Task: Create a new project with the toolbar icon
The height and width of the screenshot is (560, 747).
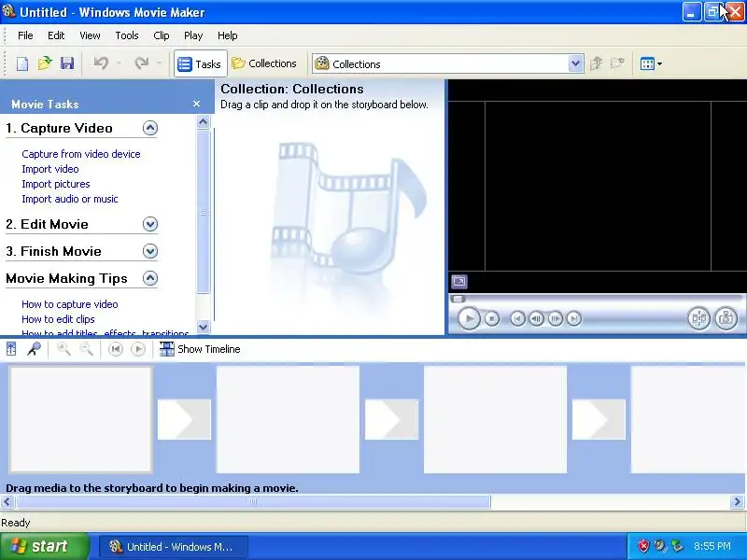Action: (21, 63)
